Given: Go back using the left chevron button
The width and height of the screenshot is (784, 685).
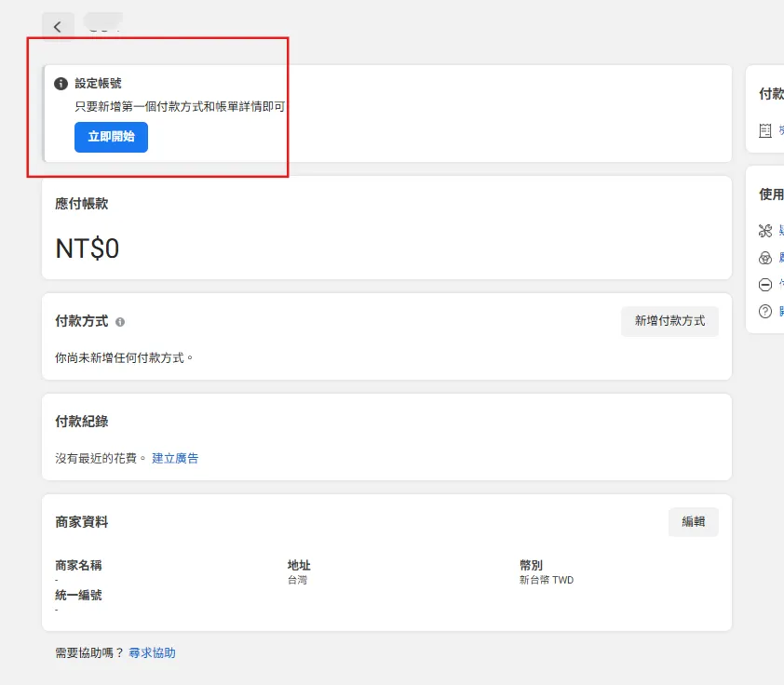Looking at the screenshot, I should pyautogui.click(x=58, y=27).
